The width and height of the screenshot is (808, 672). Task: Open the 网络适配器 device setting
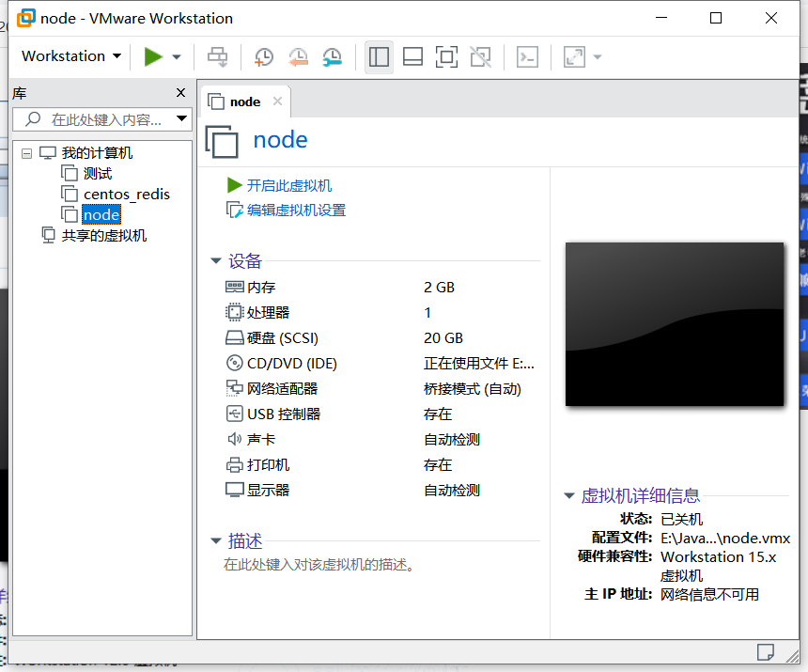pos(282,388)
